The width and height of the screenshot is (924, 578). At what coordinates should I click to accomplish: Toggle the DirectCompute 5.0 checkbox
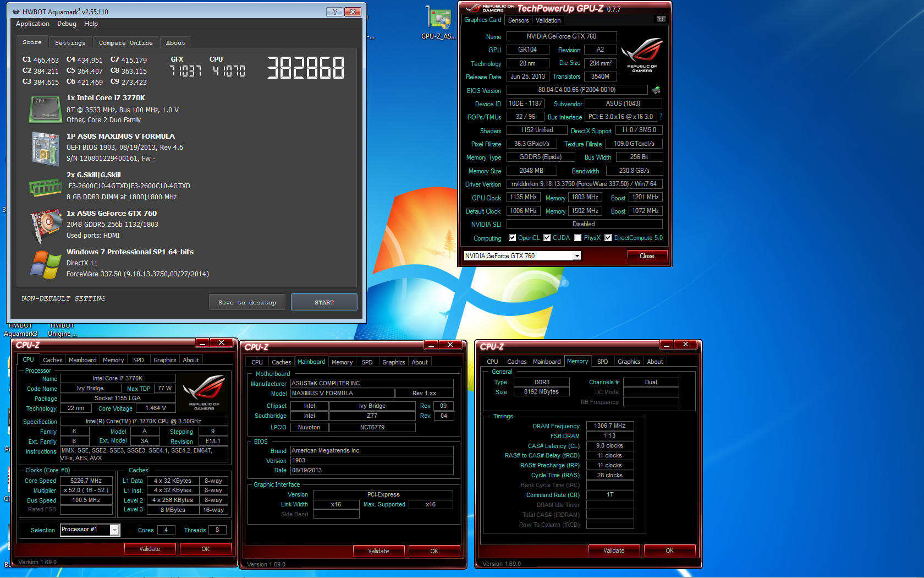(608, 238)
